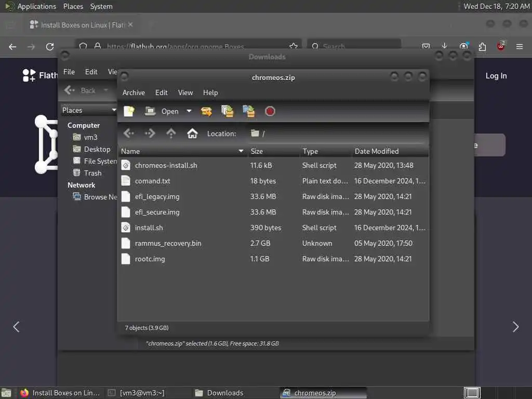Go forward in archive location history
532x399 pixels.
tap(150, 134)
